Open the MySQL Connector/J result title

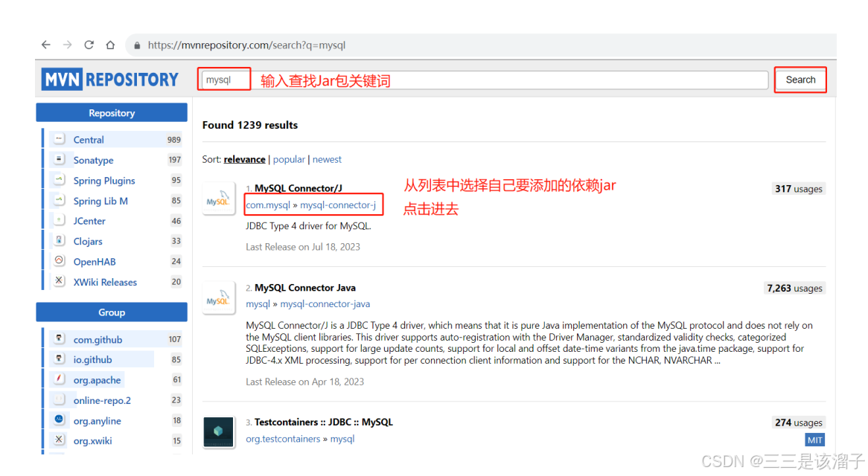point(299,188)
